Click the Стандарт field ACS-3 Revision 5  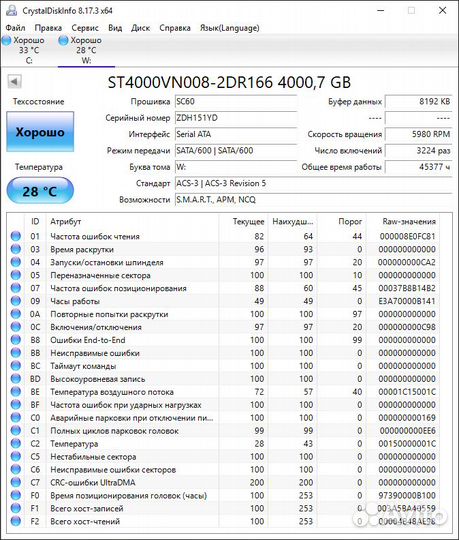point(313,183)
